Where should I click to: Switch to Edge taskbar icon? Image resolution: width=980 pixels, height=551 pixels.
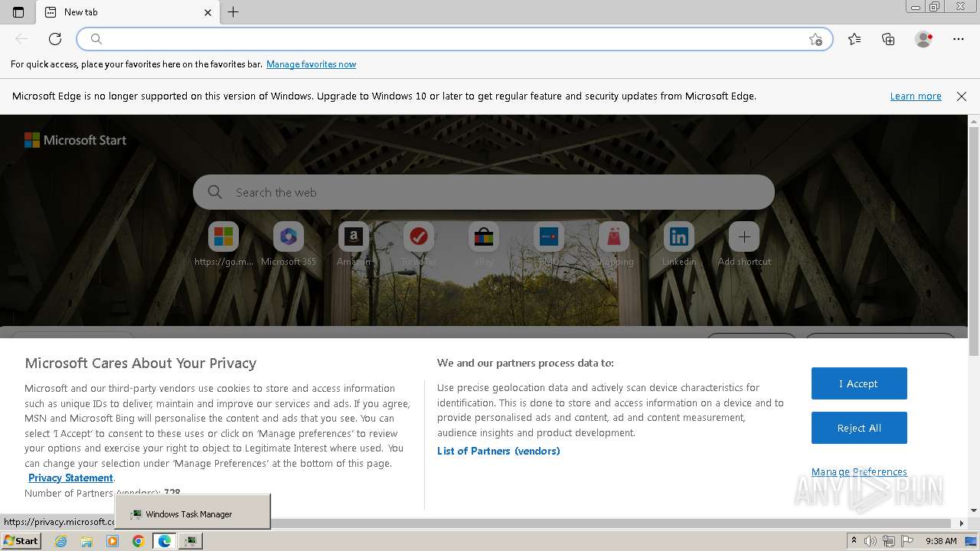[165, 541]
